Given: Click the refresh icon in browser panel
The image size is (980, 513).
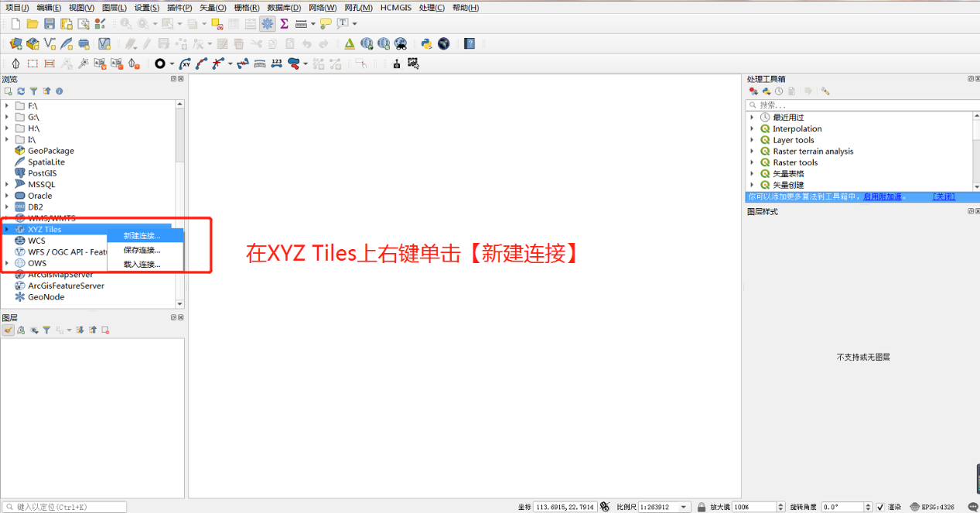Looking at the screenshot, I should [21, 91].
